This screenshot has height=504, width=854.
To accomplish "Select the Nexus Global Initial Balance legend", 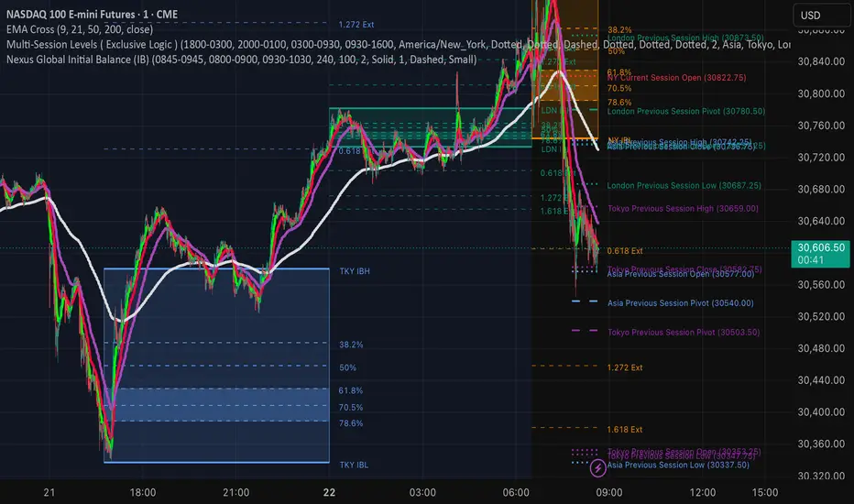I will 241,60.
